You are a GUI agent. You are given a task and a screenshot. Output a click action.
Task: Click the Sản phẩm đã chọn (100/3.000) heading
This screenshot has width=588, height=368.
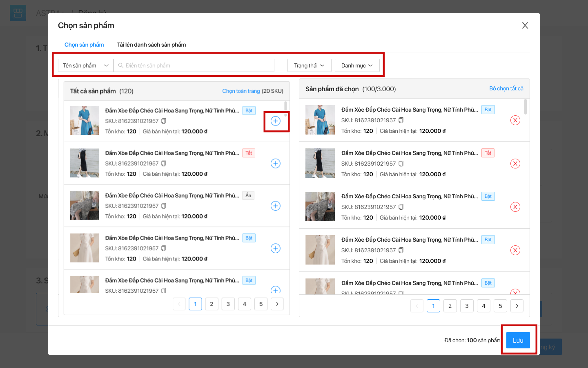[351, 89]
